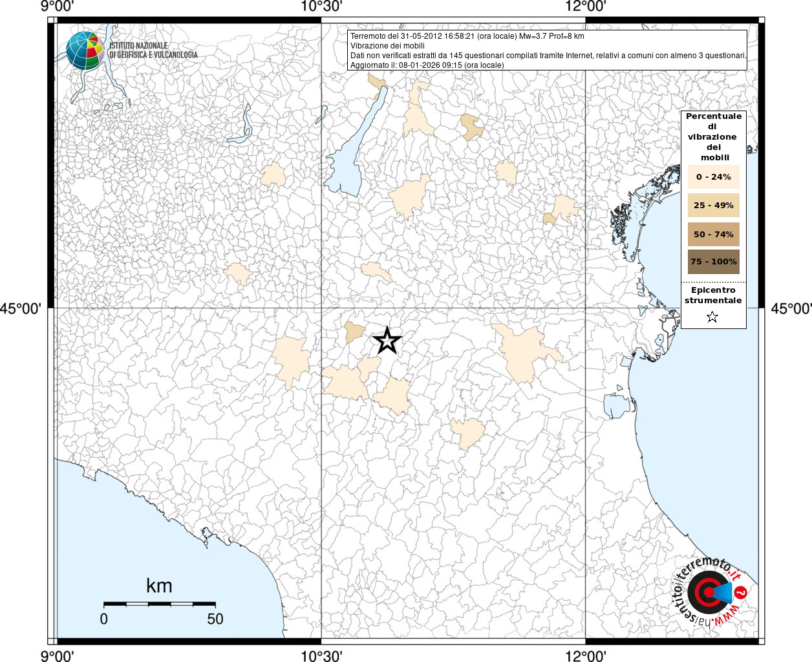Click the black-and-white scale bar
The width and height of the screenshot is (812, 662).
(x=159, y=604)
